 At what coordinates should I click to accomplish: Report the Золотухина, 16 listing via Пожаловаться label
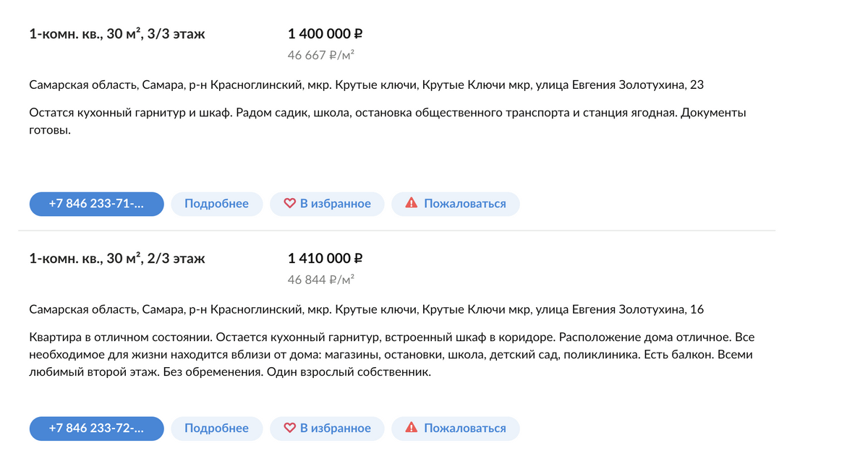point(464,429)
